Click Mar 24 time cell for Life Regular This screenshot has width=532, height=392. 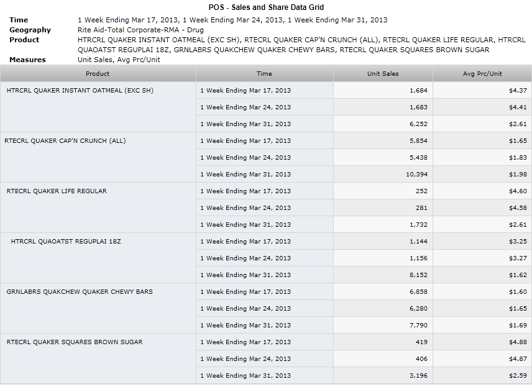(265, 208)
